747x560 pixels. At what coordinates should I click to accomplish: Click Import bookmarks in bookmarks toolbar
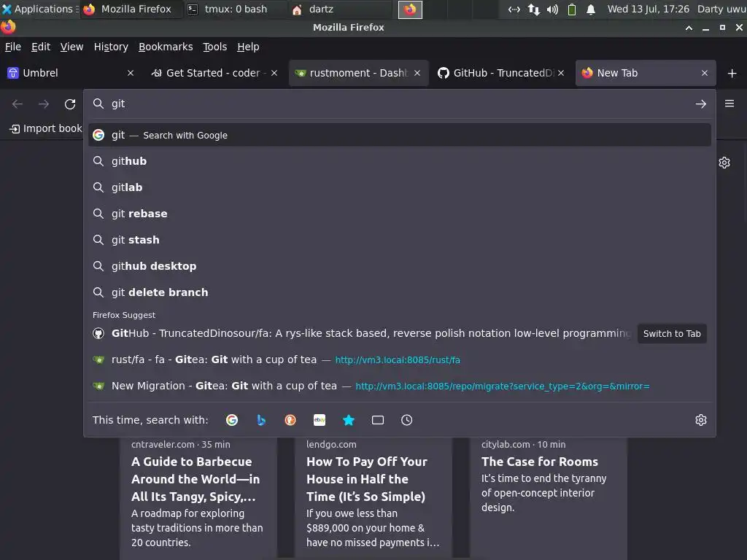(x=46, y=128)
